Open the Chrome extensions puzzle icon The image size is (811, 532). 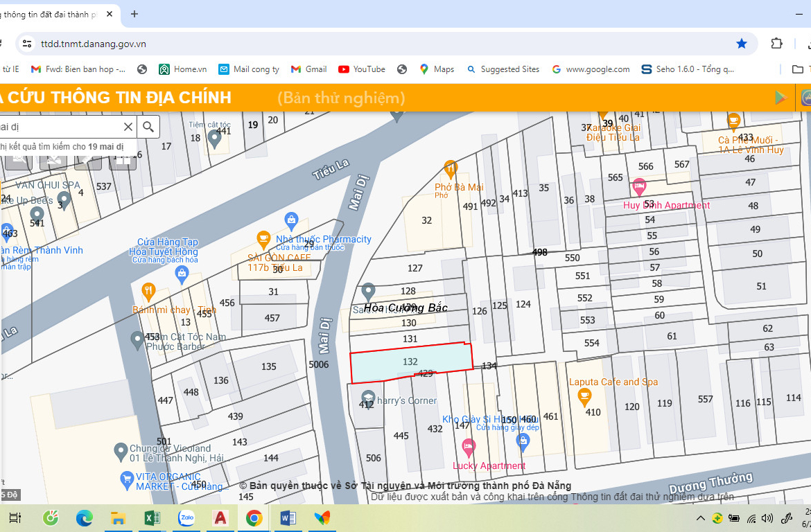[776, 44]
